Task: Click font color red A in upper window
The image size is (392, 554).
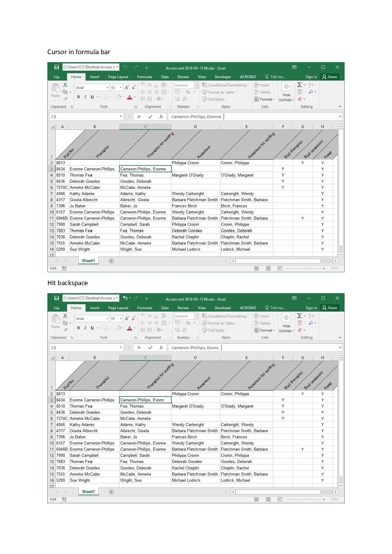Action: point(130,97)
